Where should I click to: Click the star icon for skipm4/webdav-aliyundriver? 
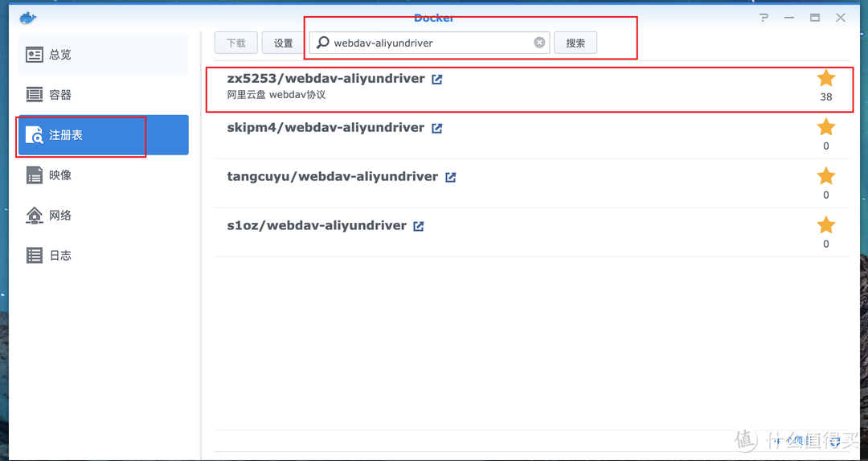coord(826,127)
